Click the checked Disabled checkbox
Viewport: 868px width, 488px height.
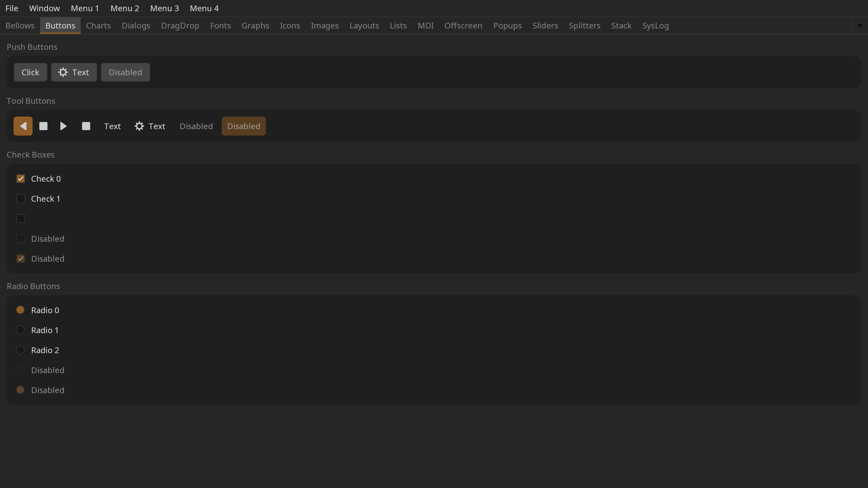click(21, 259)
